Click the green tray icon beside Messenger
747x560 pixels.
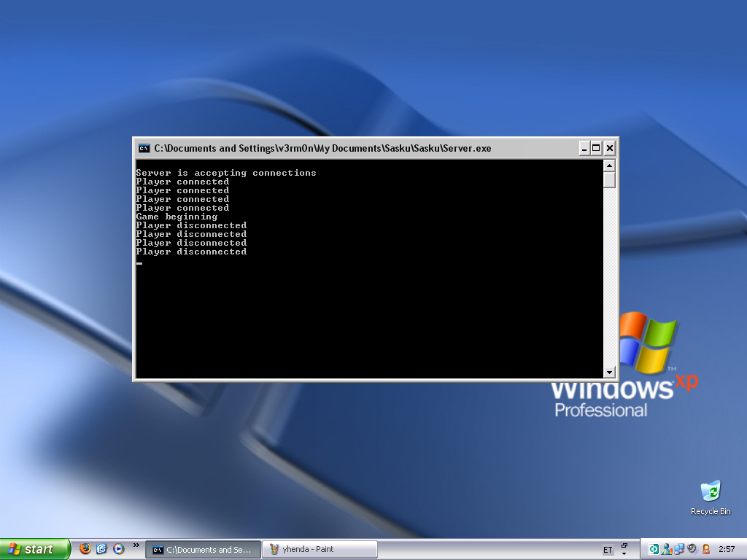tap(654, 549)
